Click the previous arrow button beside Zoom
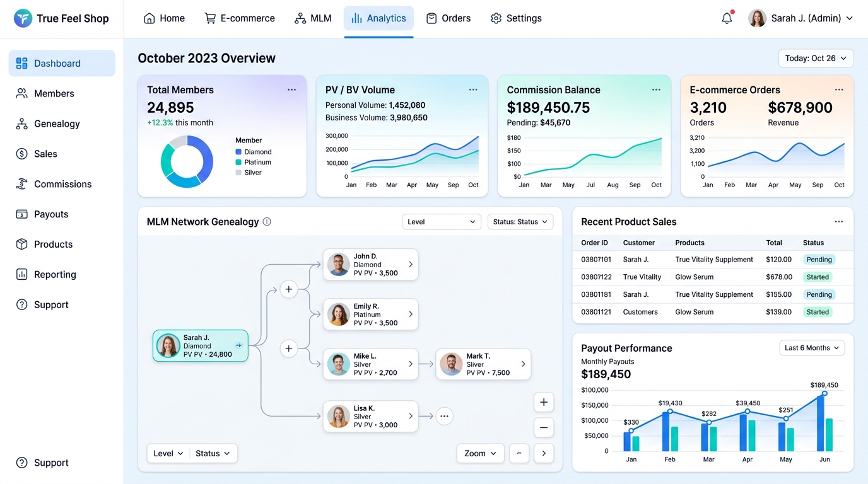Image resolution: width=868 pixels, height=484 pixels. pos(519,453)
